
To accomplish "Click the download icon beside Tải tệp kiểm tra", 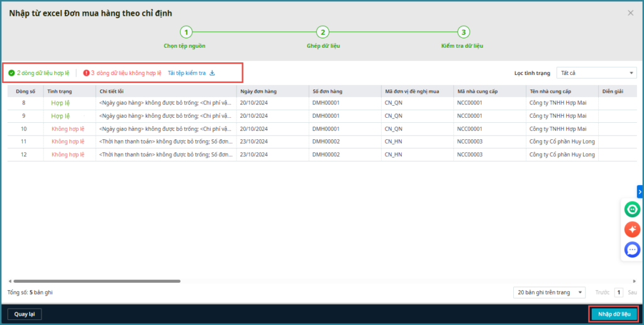I will coord(212,73).
